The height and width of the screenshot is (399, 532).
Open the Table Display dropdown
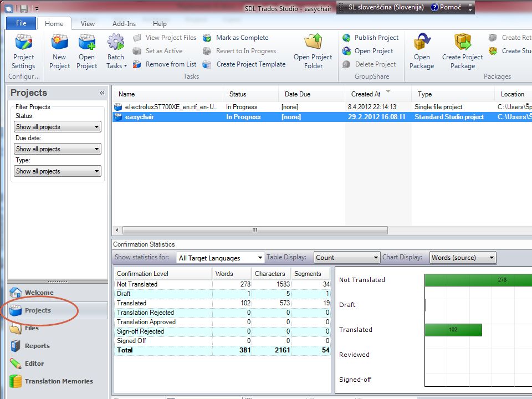coord(347,258)
